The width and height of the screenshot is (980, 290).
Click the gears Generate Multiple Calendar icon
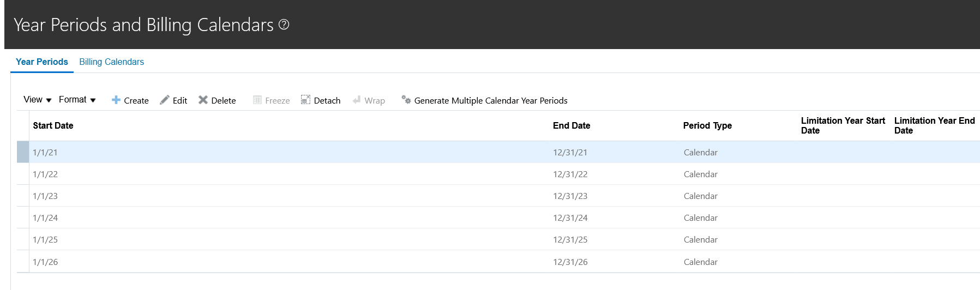[406, 100]
